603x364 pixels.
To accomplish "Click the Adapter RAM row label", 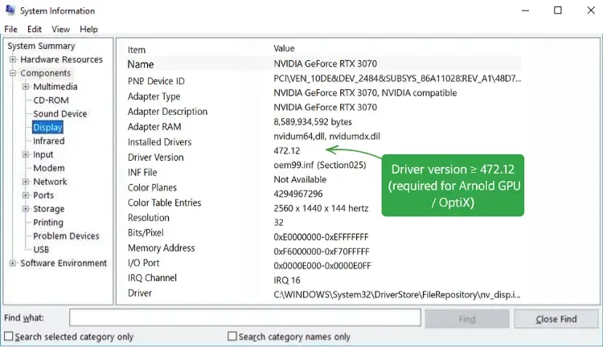I will pos(154,127).
